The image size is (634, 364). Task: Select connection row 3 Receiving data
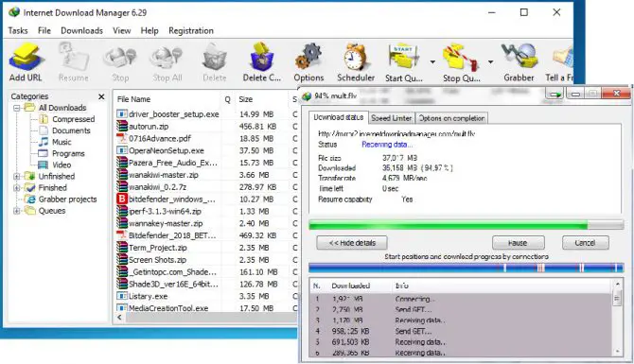[461, 321]
